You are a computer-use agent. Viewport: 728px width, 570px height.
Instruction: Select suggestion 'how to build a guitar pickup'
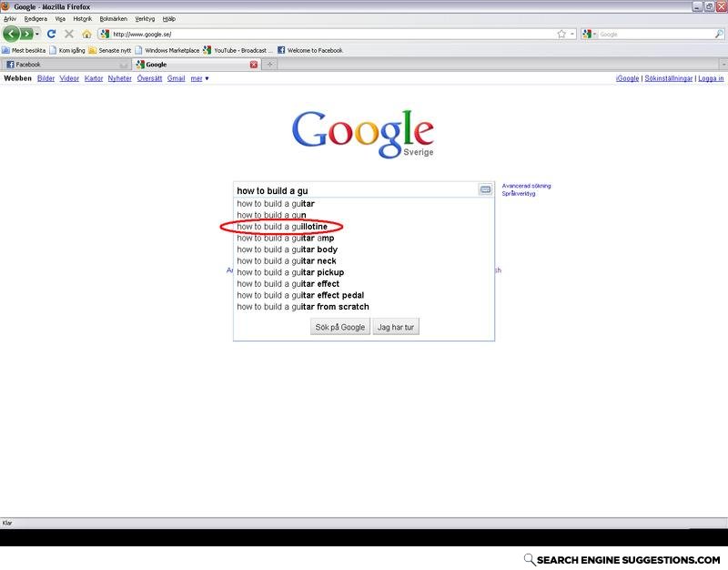[364, 272]
